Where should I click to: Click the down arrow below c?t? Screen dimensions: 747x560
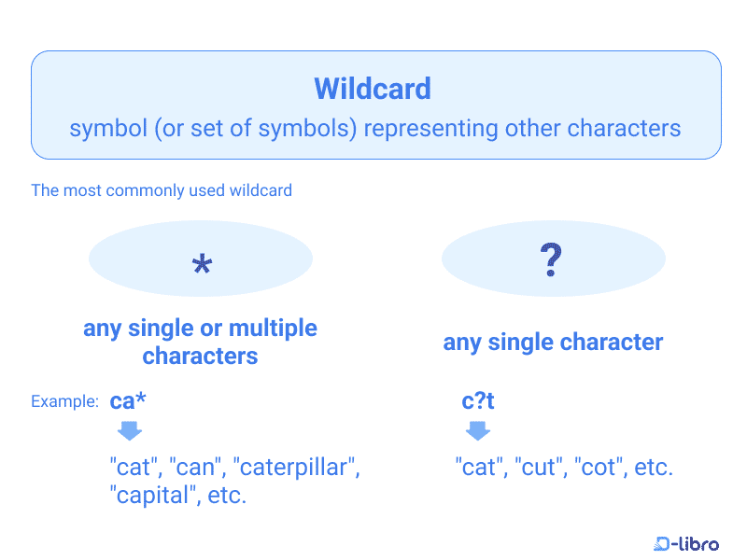(x=478, y=430)
